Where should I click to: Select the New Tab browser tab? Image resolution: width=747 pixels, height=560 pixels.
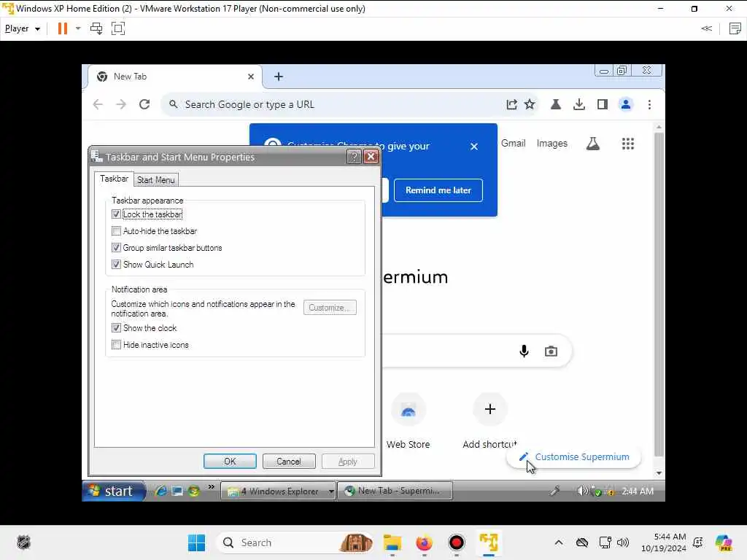tap(174, 77)
